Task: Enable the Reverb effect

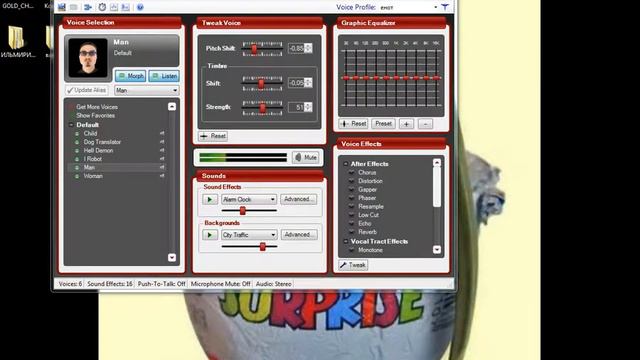Action: [x=351, y=232]
